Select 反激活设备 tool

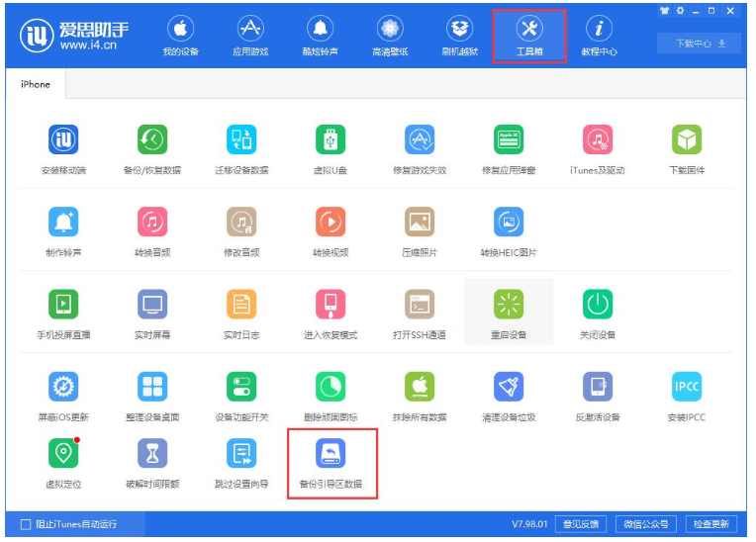(x=598, y=387)
